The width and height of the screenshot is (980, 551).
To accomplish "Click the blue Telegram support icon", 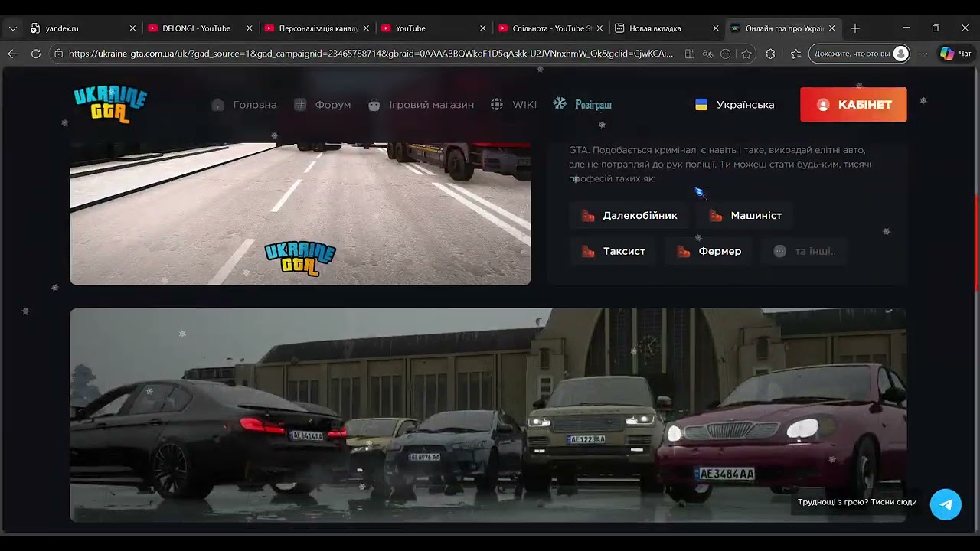I will [x=946, y=504].
